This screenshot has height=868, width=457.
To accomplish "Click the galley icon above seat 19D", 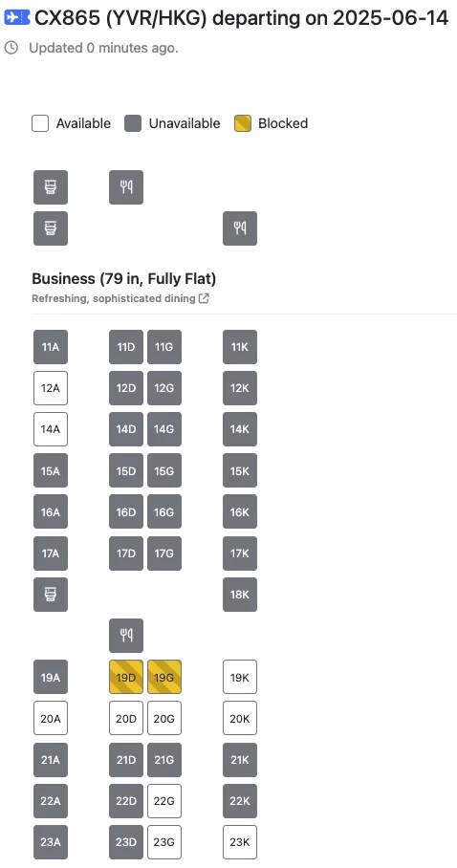I will point(126,636).
